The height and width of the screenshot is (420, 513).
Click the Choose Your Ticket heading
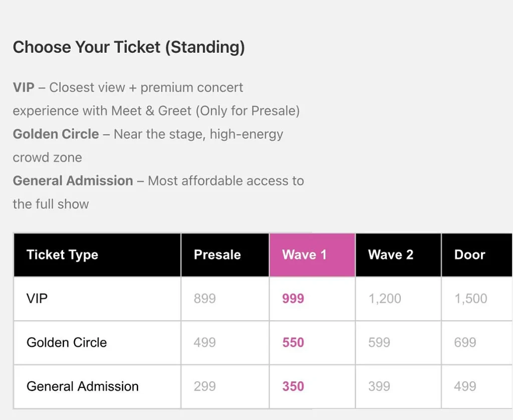(x=129, y=47)
